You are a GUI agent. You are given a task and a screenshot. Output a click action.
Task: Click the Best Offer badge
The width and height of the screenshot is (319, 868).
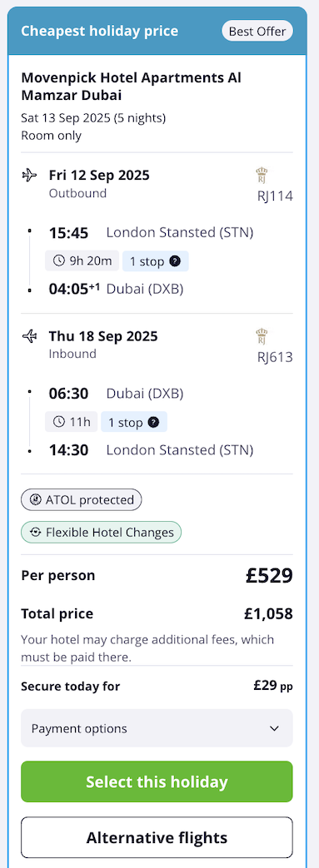pyautogui.click(x=257, y=31)
